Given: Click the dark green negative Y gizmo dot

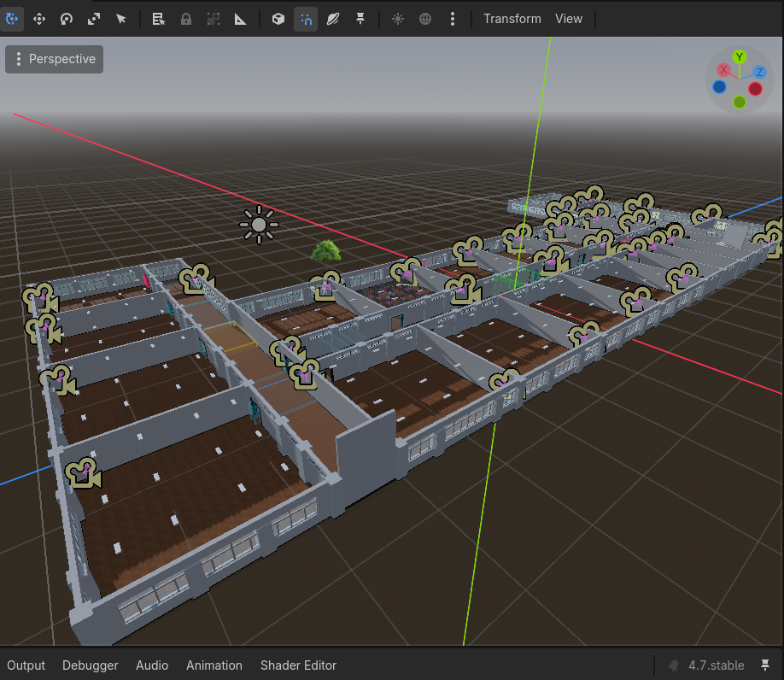Looking at the screenshot, I should tap(740, 102).
